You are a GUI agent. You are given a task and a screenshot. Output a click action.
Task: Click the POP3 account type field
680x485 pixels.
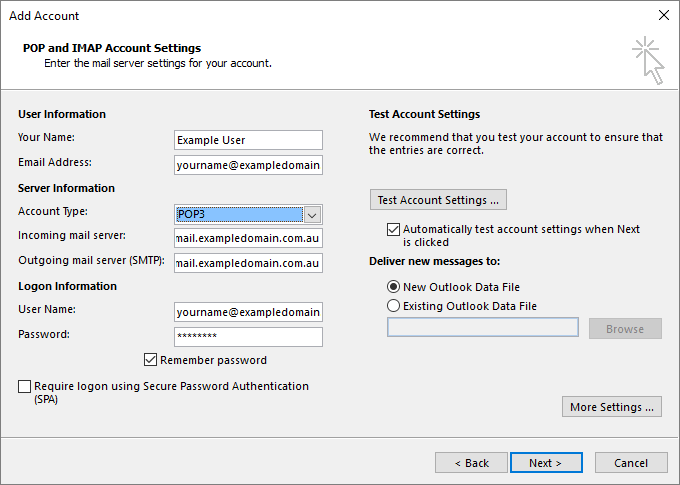click(238, 214)
